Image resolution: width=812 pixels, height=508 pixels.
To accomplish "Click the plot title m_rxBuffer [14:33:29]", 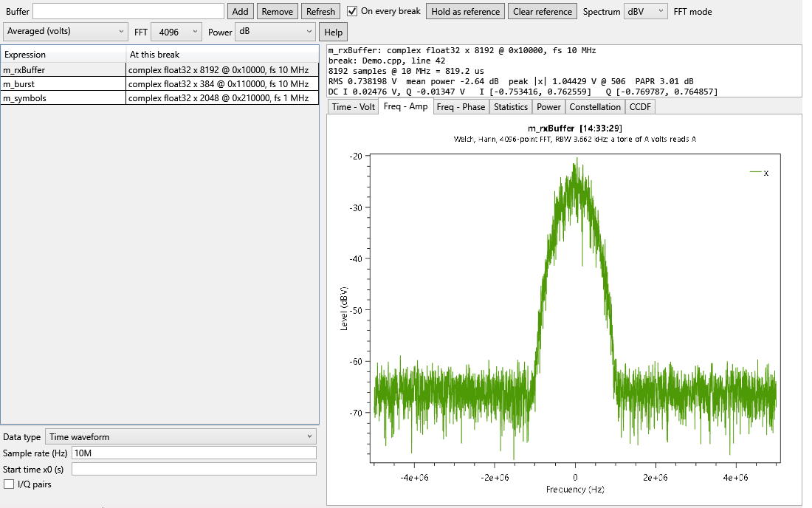I will [x=575, y=128].
